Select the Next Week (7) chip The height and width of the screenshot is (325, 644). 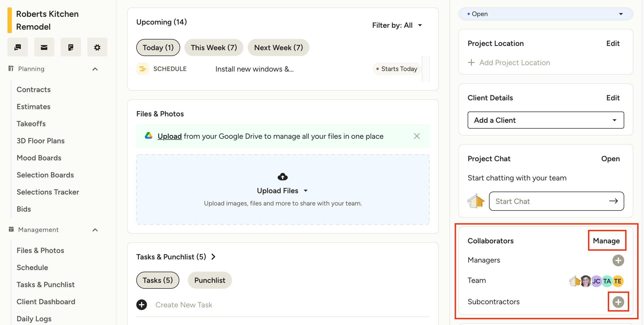click(278, 47)
